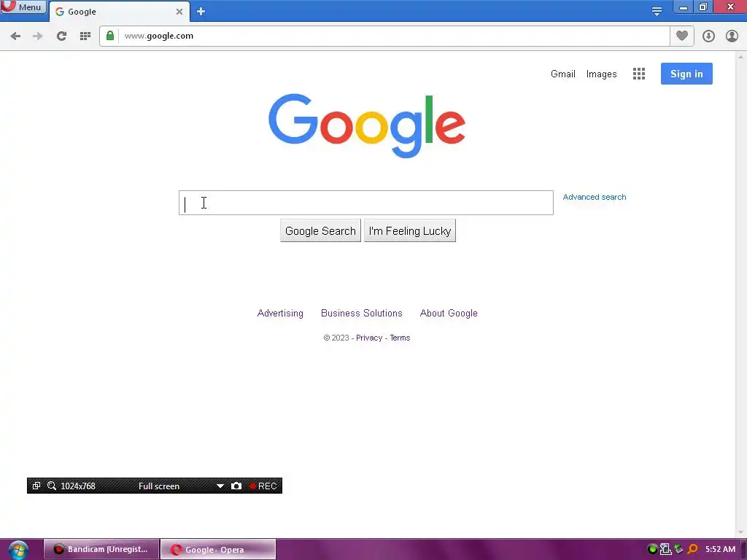Go back with the back arrow
This screenshot has width=747, height=560.
15,36
